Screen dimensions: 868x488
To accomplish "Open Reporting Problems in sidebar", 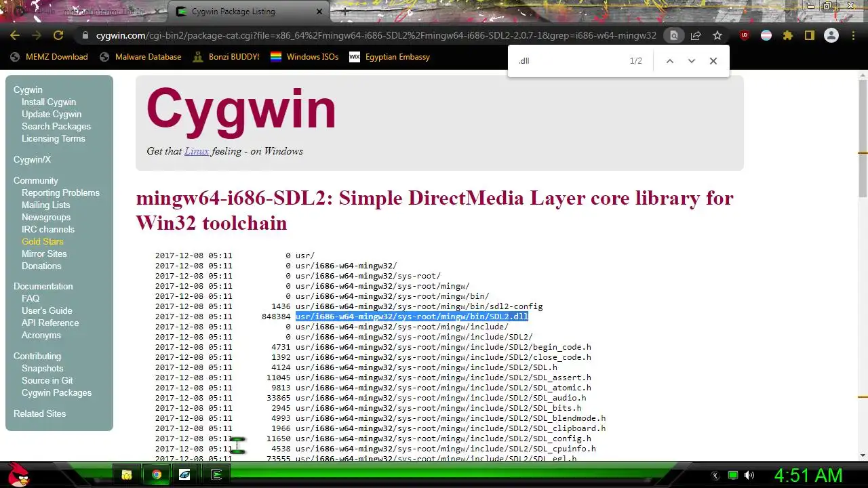I will point(60,192).
